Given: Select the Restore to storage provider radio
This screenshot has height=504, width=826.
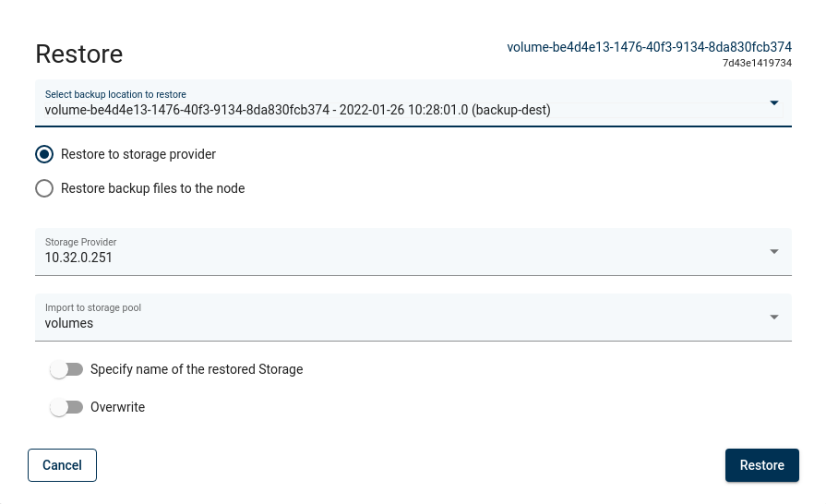Looking at the screenshot, I should click(44, 154).
